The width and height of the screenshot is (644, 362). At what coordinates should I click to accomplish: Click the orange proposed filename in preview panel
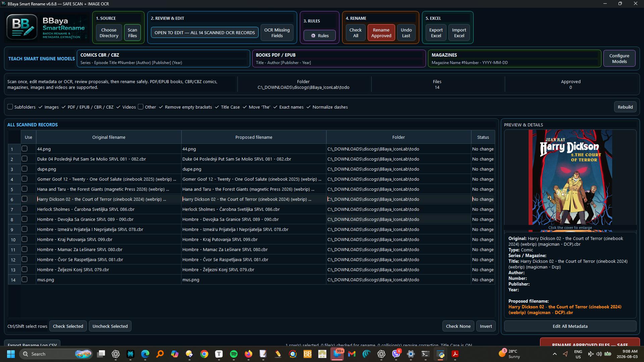[x=565, y=309]
